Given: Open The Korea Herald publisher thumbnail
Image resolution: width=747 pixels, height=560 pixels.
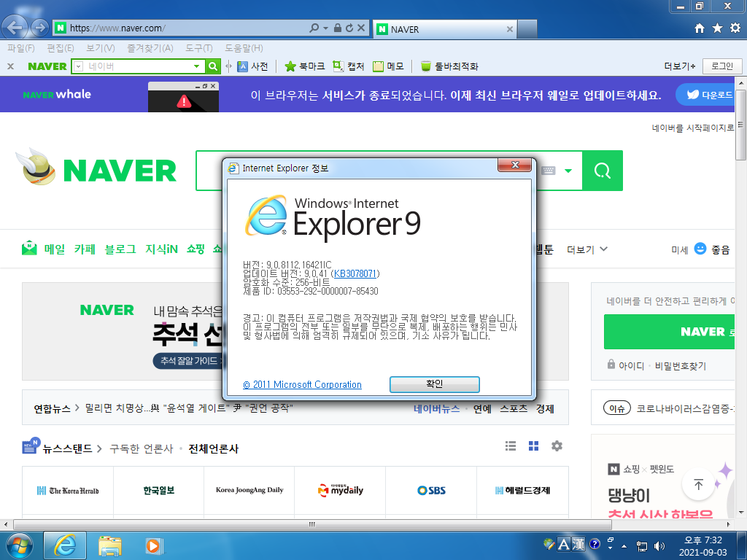Looking at the screenshot, I should click(68, 491).
